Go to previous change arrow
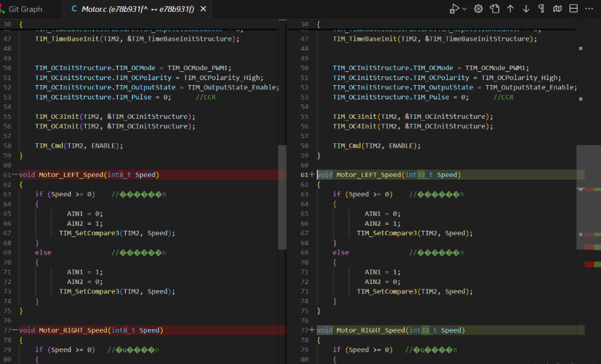 (x=510, y=9)
